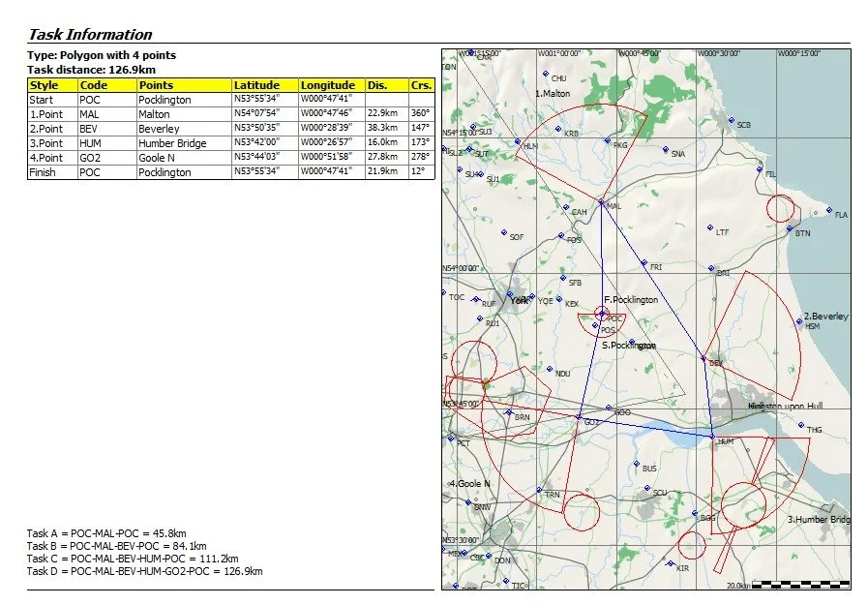Pick the SCB waypoint marker on the coast

732,120
